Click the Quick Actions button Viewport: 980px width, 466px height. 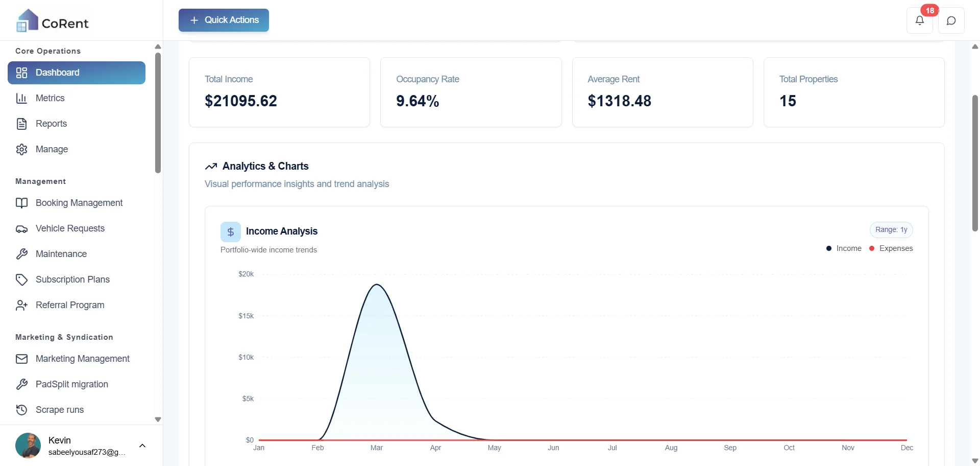click(x=224, y=20)
